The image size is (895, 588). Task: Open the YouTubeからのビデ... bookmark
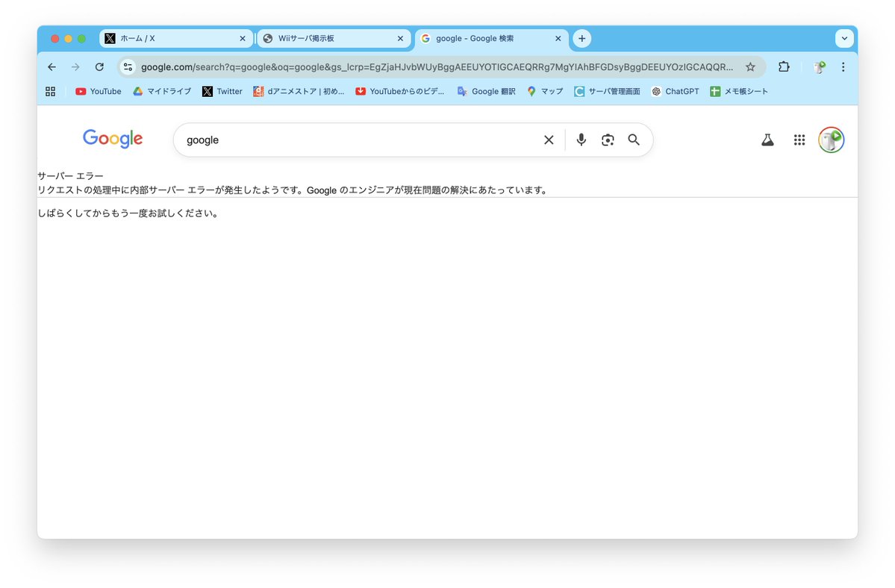[399, 91]
